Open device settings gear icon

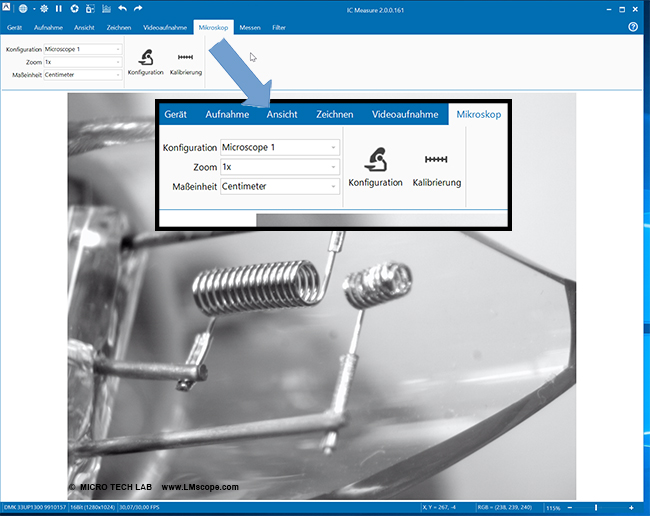[42, 8]
